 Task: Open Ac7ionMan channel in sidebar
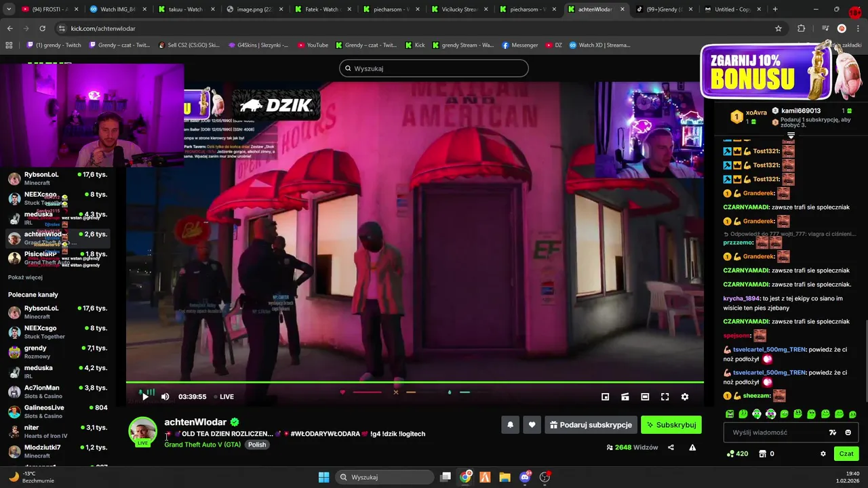(x=58, y=392)
